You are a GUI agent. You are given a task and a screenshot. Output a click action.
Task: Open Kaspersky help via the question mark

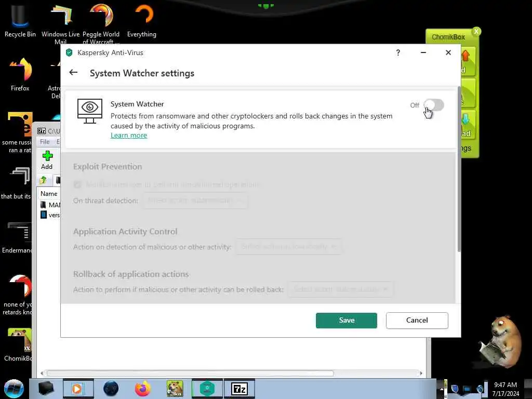coord(398,52)
